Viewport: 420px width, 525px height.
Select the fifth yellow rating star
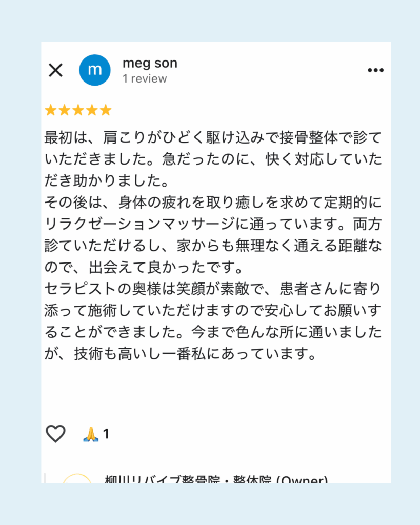[106, 110]
